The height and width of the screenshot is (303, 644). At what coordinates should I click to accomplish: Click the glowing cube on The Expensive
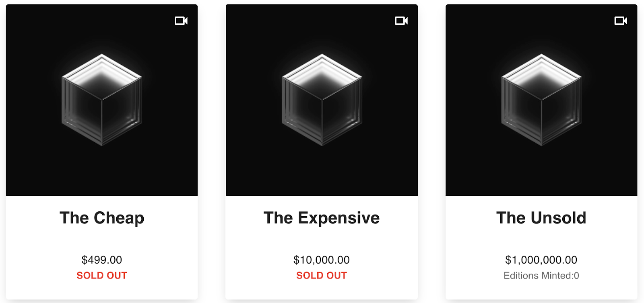322,100
